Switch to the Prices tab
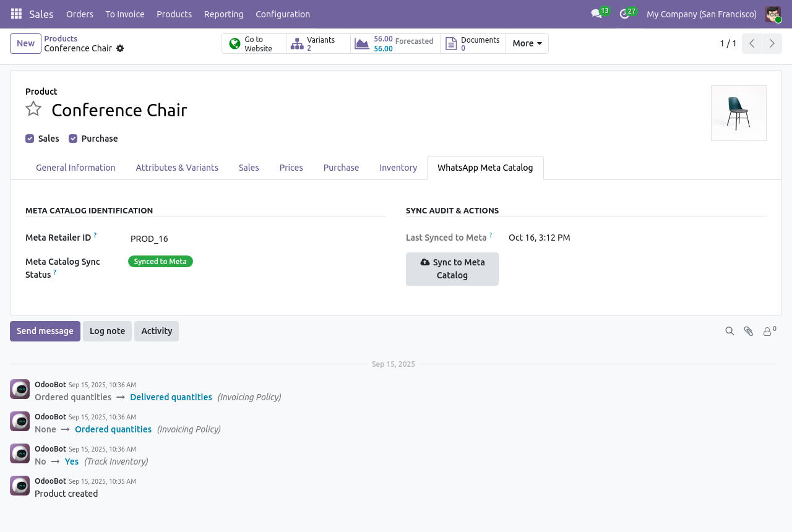 [291, 168]
